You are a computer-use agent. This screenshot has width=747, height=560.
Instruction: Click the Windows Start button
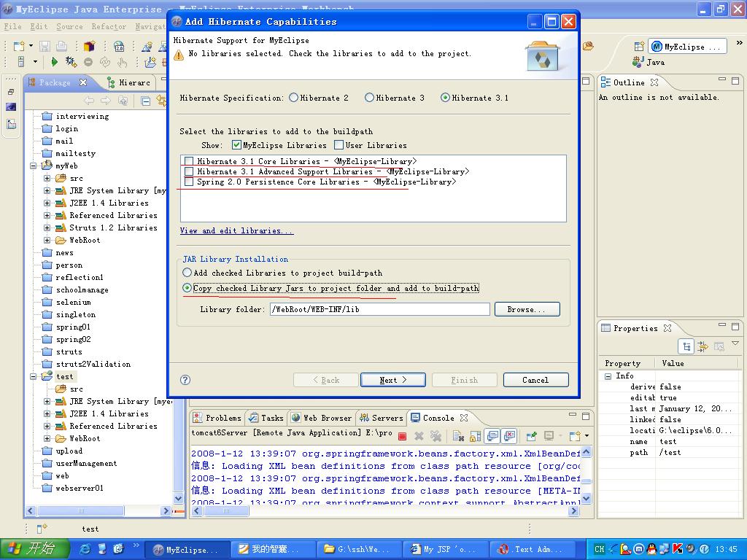point(35,548)
